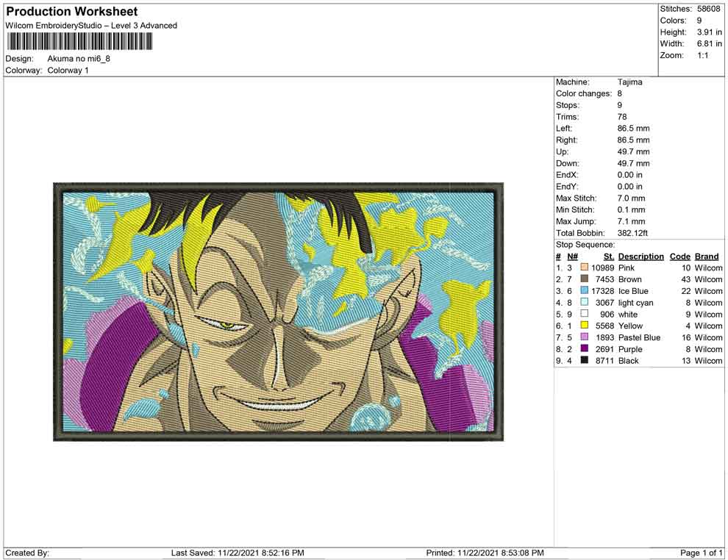Click the design name 'Akuma no mi6_8'
This screenshot has height=560, width=728.
[79, 59]
